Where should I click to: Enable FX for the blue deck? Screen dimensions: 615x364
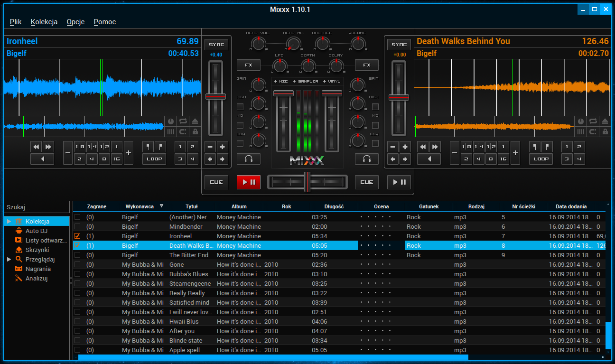249,65
